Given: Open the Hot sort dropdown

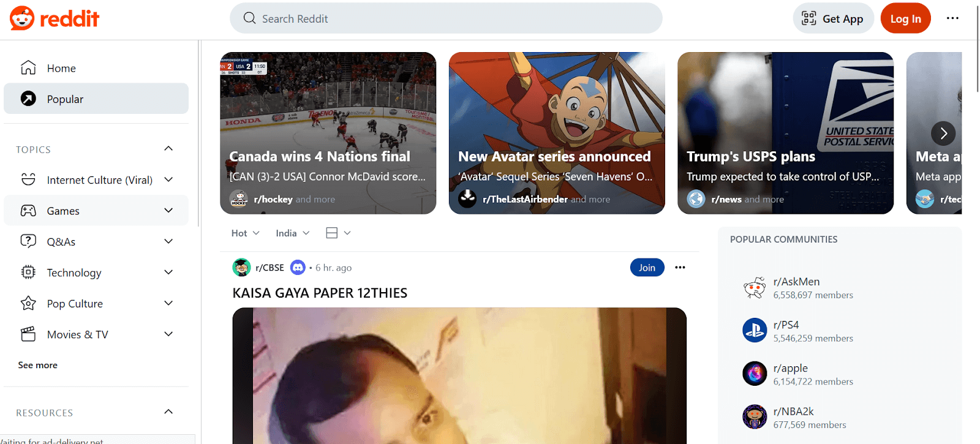Looking at the screenshot, I should click(245, 233).
